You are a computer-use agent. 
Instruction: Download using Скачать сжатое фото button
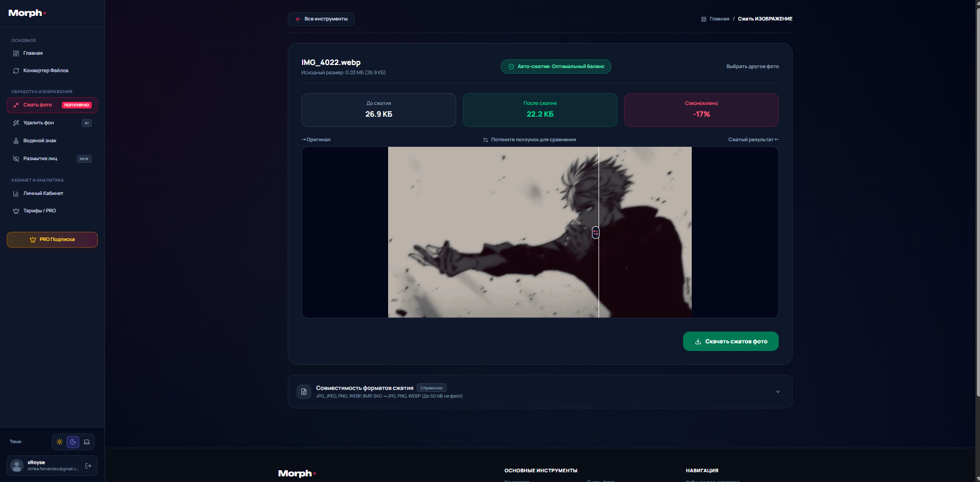pyautogui.click(x=731, y=341)
